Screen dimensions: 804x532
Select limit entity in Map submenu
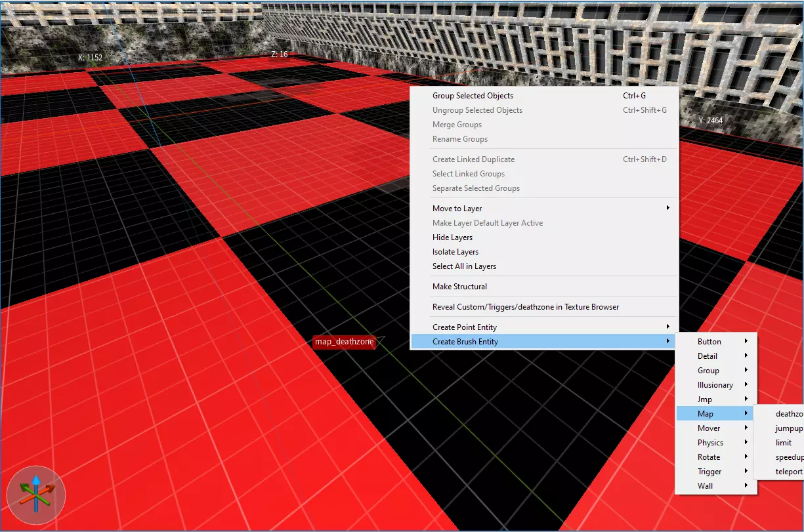pos(784,443)
